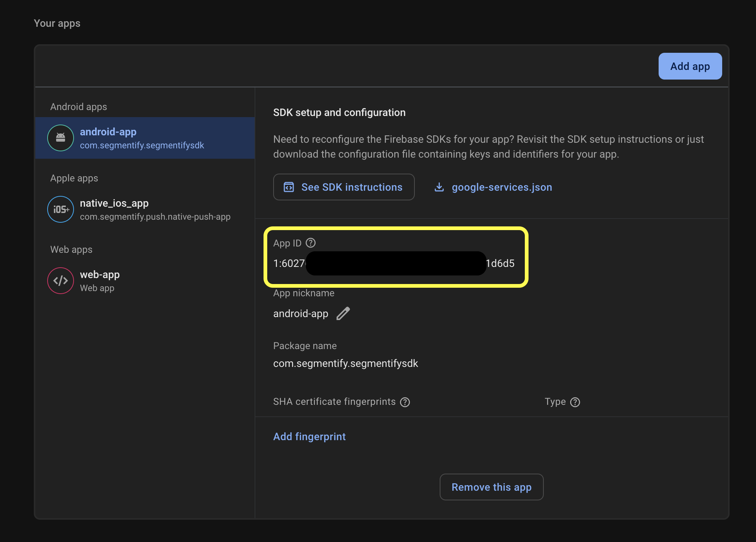Click the download icon beside google-services.json
This screenshot has width=756, height=542.
439,187
